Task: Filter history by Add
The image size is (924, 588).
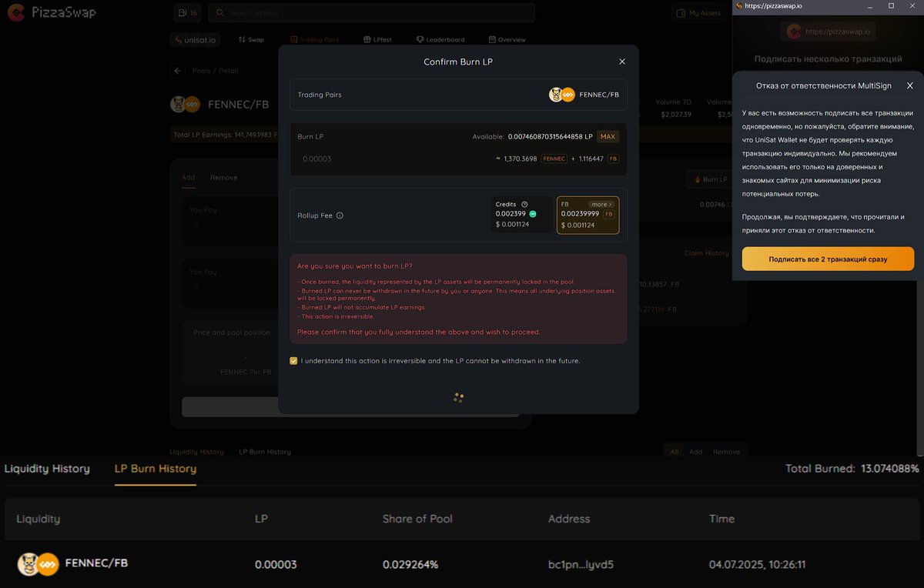Action: 695,452
